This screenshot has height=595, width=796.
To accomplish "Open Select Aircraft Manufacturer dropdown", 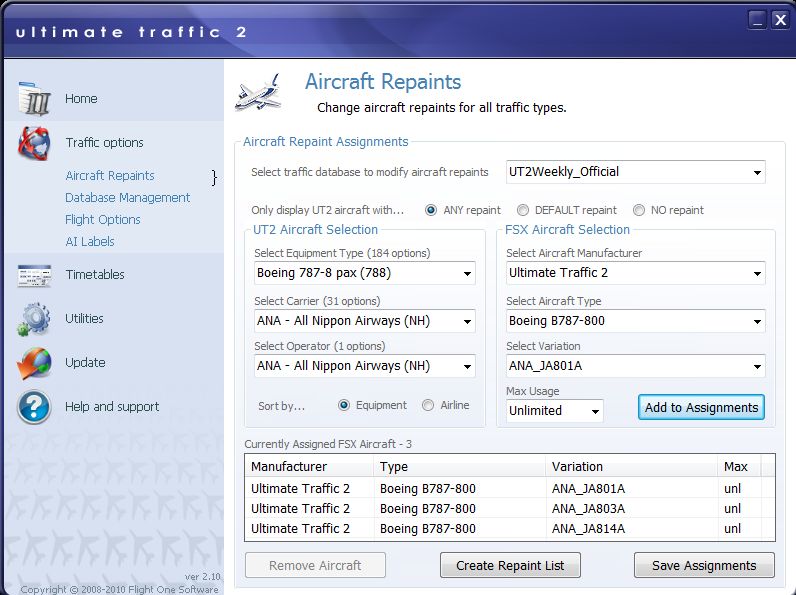I will tap(636, 273).
